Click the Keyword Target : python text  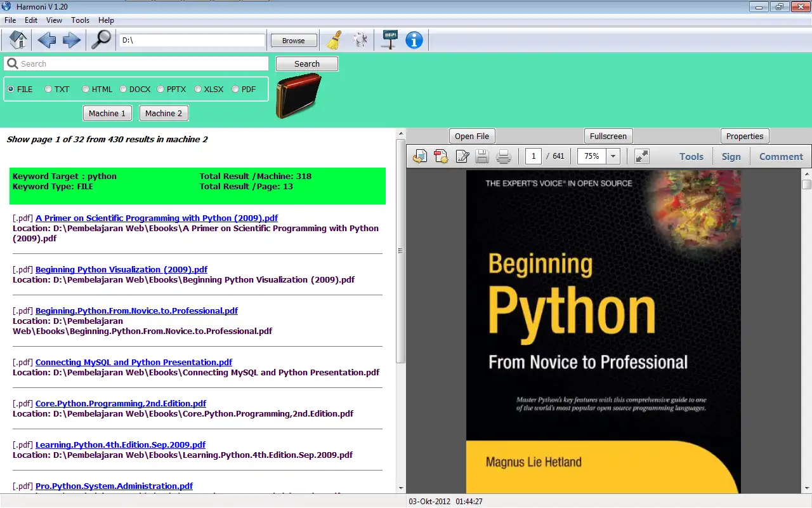coord(65,176)
